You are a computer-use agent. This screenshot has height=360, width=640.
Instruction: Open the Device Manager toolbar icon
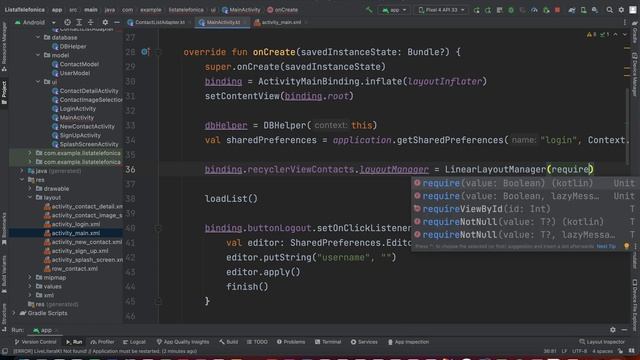(x=583, y=10)
